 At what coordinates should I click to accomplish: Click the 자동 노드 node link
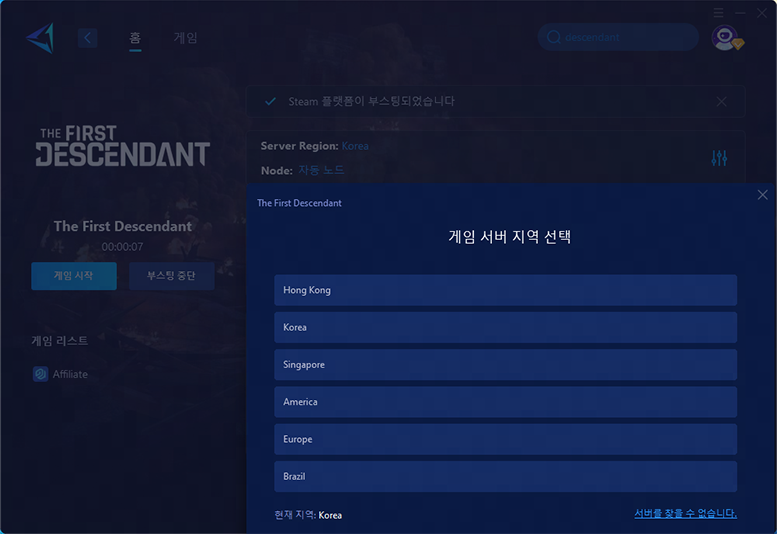(x=321, y=170)
